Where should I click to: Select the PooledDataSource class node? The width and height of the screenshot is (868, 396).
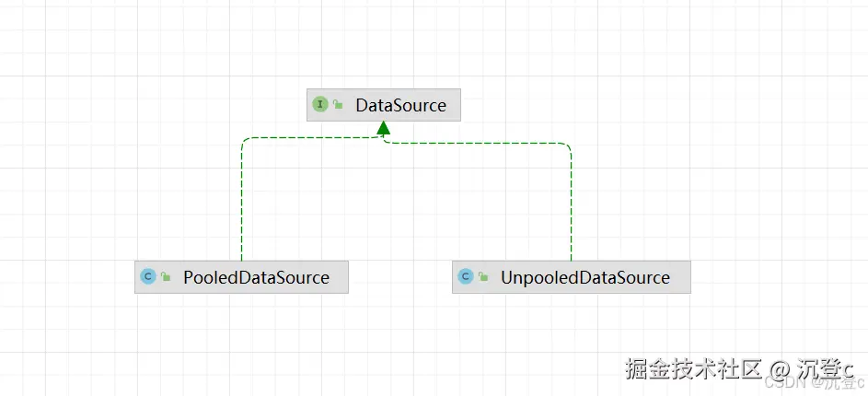pos(241,277)
